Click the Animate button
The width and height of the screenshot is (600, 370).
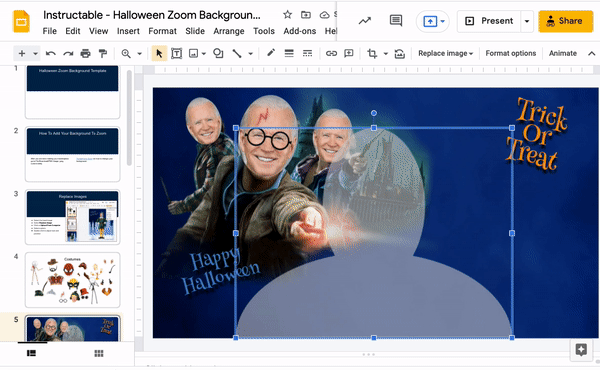point(562,54)
